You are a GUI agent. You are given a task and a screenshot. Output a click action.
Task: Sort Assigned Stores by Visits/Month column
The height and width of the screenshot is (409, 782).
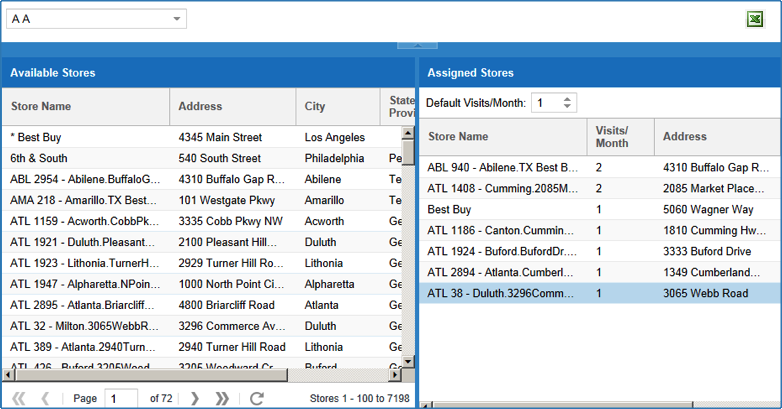point(620,137)
